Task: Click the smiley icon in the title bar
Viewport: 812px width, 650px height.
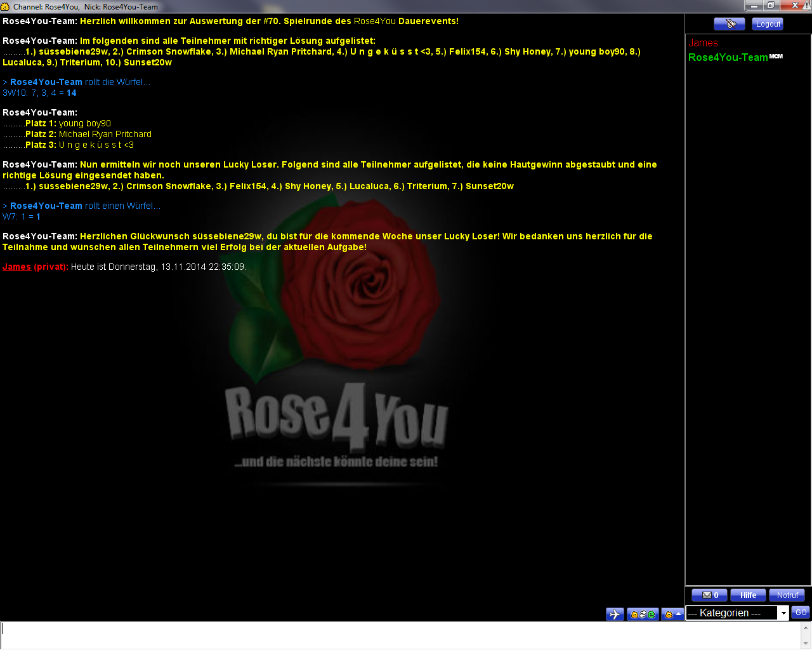Action: click(x=5, y=6)
